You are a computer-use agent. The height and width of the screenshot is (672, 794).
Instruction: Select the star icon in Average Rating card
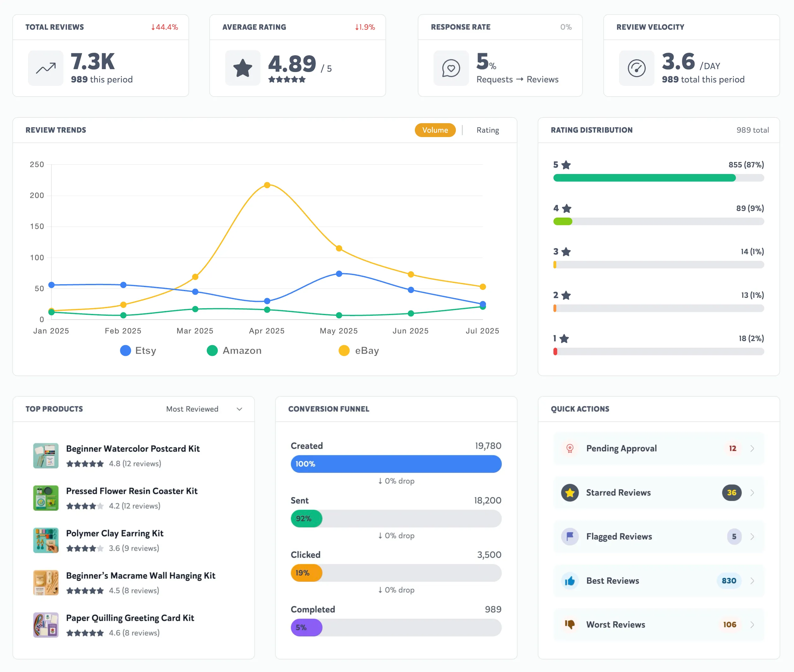[x=242, y=68]
